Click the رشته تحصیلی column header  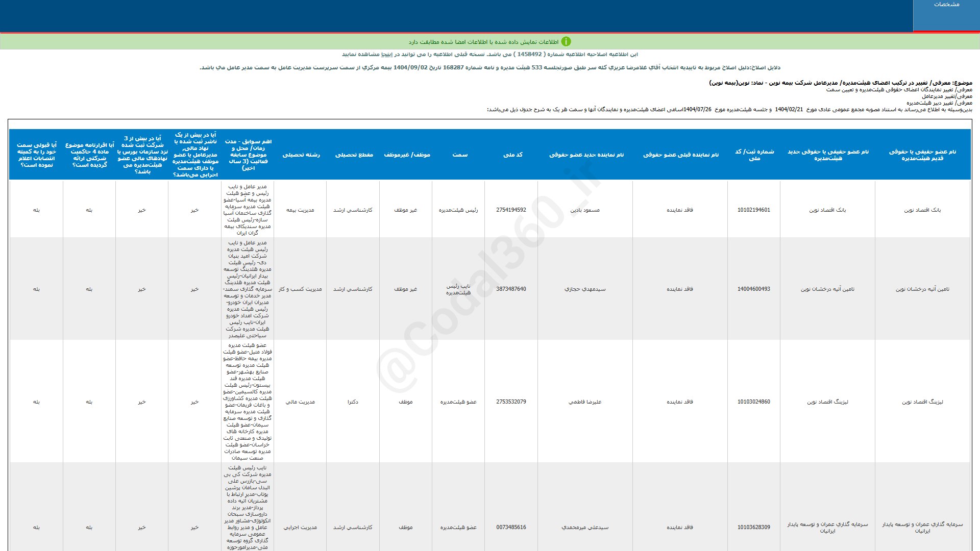pos(301,155)
